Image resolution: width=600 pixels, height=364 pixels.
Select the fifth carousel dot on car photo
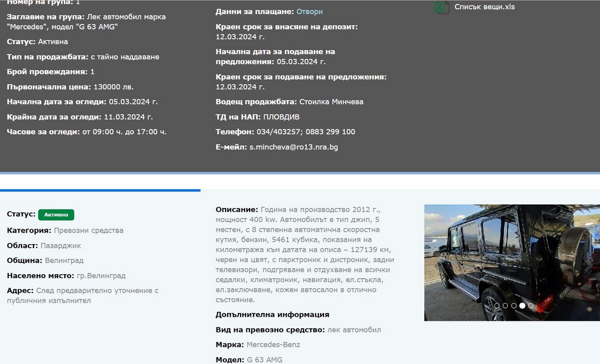pos(531,306)
